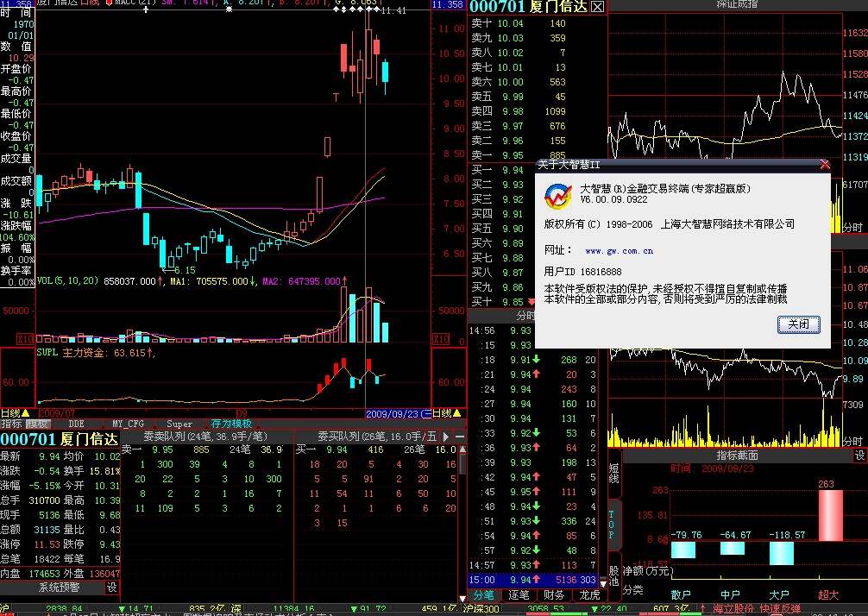Click the 超大 category label
The height and width of the screenshot is (616, 868).
click(x=828, y=595)
